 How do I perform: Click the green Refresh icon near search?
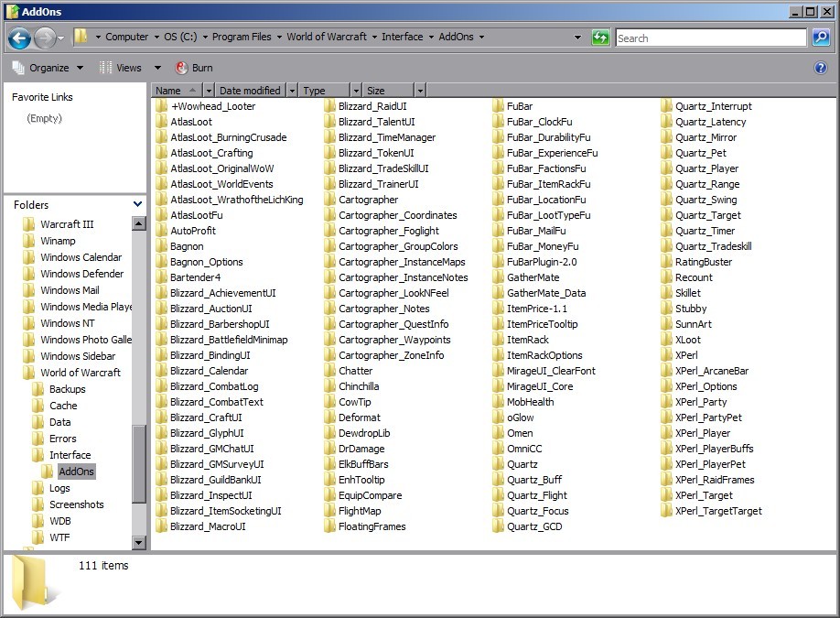600,38
